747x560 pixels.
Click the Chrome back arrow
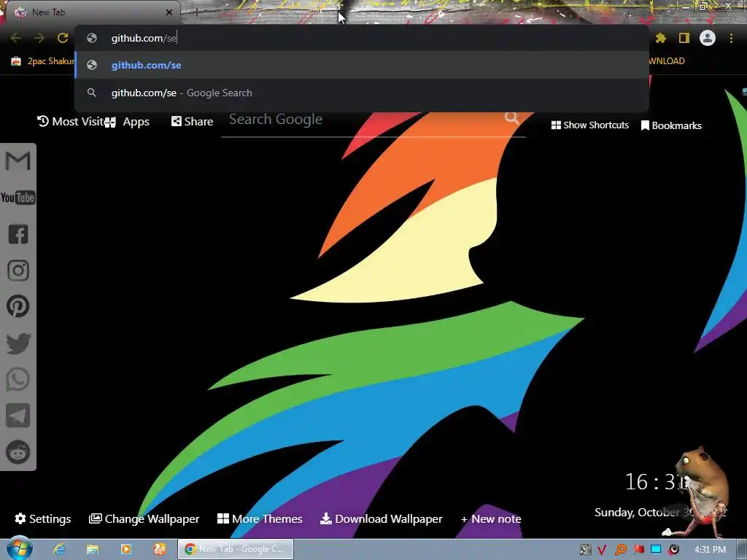16,38
